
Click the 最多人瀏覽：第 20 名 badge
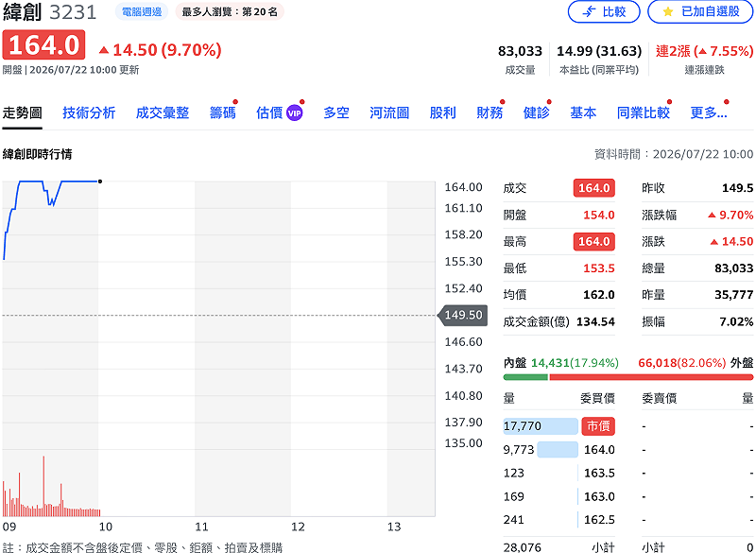point(230,11)
